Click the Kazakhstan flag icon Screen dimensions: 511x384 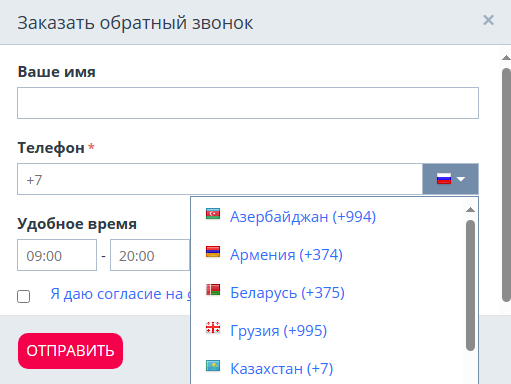click(213, 366)
